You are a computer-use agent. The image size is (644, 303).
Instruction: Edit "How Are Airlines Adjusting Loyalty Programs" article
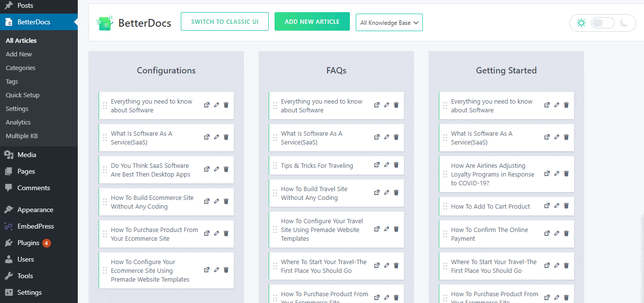click(557, 173)
